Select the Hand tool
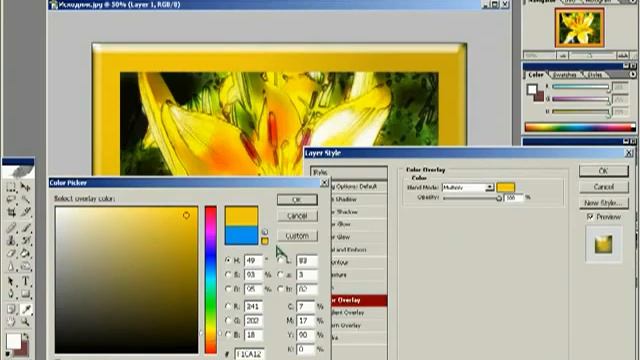Viewport: 640px width, 360px height. tap(11, 322)
